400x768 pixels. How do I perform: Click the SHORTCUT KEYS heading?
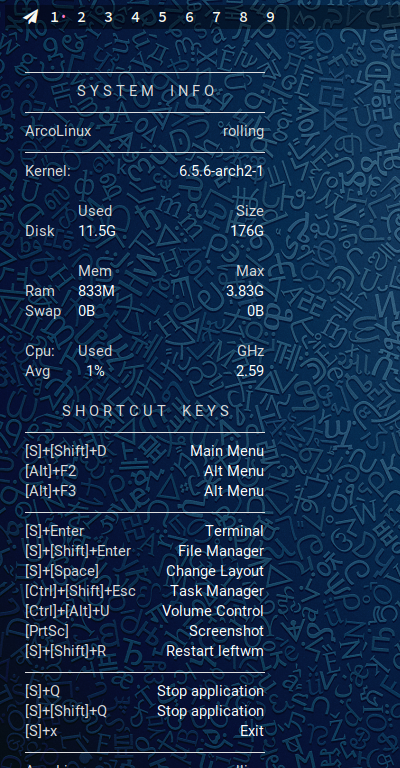pyautogui.click(x=146, y=411)
